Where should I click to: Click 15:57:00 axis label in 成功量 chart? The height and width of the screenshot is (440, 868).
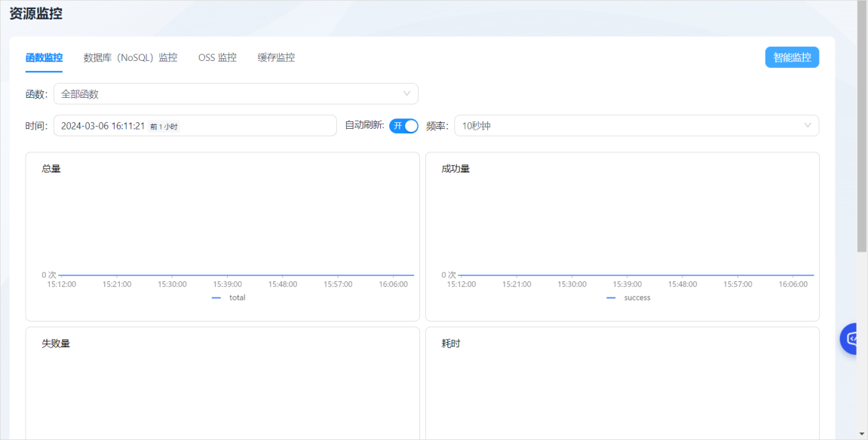click(738, 284)
